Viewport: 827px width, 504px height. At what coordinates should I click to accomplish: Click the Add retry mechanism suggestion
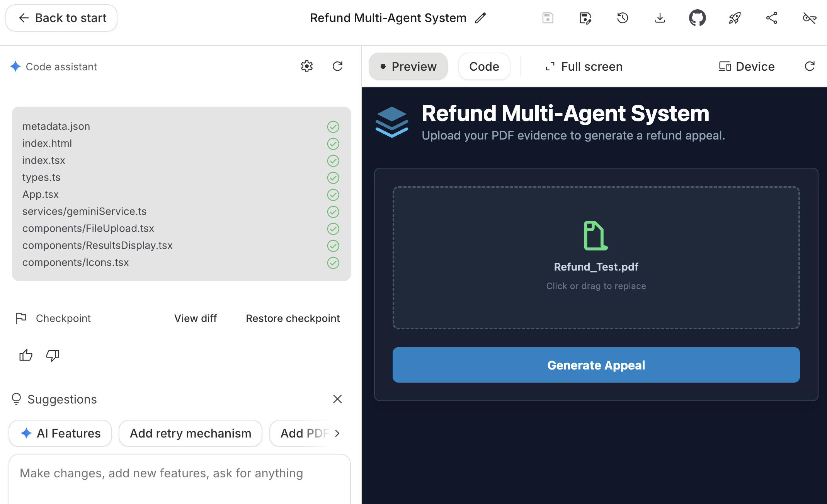click(x=190, y=433)
